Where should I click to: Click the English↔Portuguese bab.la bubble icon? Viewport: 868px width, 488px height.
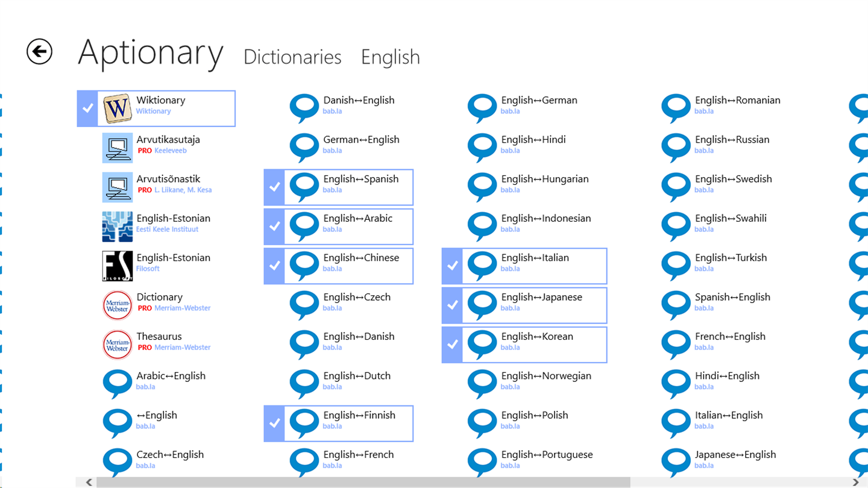(x=482, y=463)
